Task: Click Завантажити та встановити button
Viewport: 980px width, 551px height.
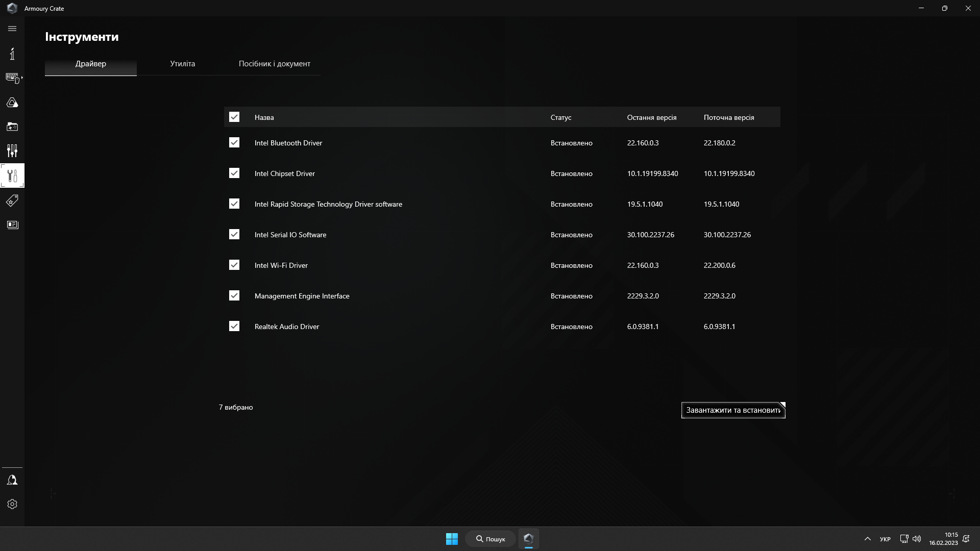Action: 733,410
